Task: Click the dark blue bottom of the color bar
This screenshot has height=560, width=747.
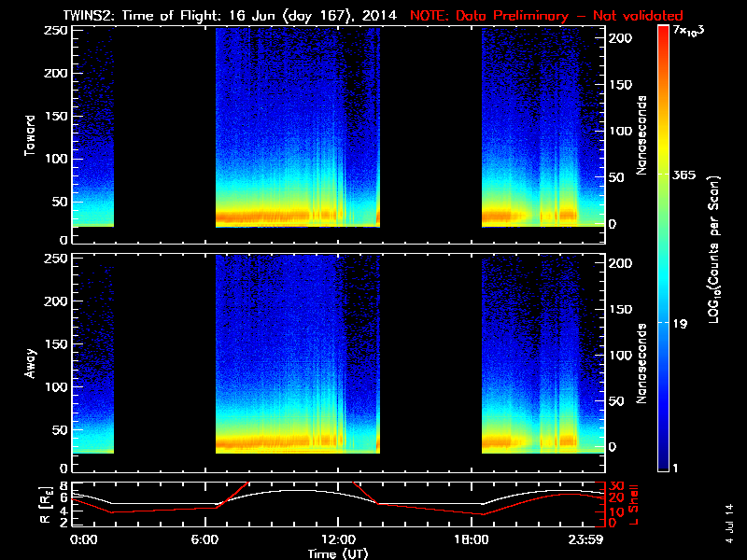Action: 664,457
